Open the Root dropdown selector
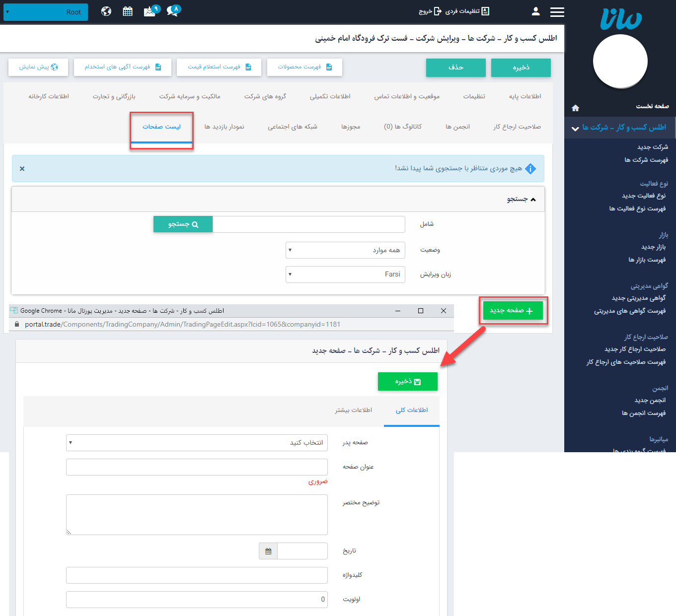 pyautogui.click(x=46, y=12)
